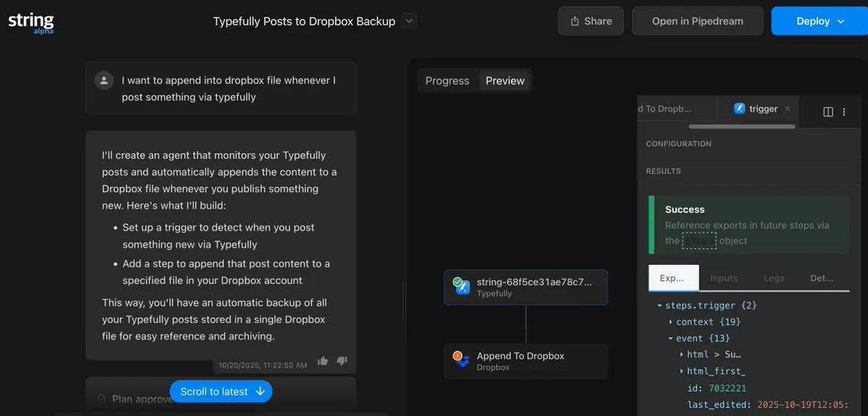Viewport: 868px width, 416px height.
Task: Close the trigger tab
Action: (788, 109)
